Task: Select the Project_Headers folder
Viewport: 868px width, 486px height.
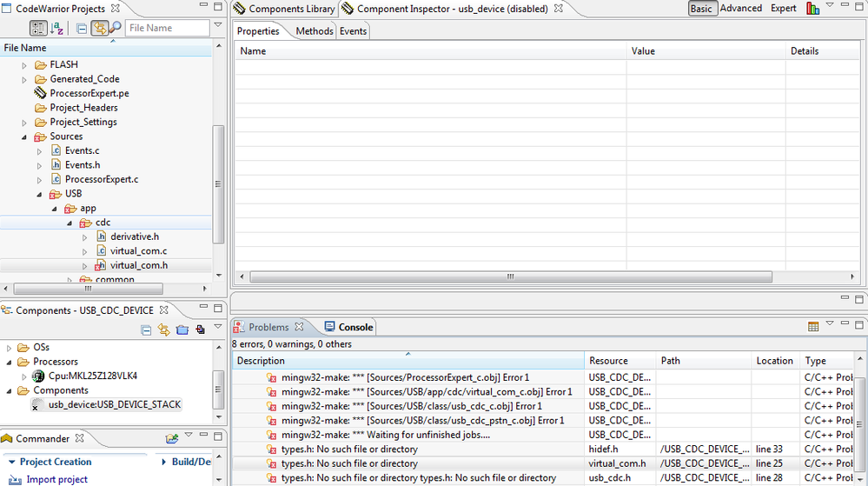Action: tap(83, 108)
